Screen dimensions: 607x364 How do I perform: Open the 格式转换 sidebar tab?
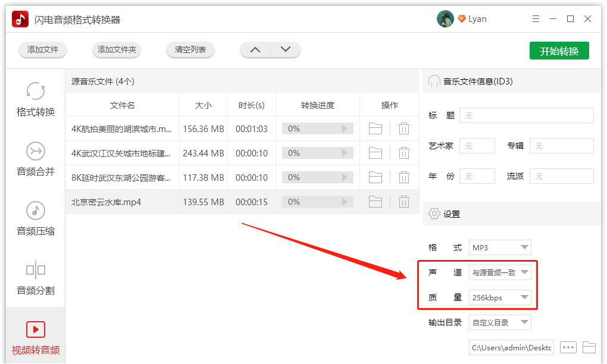[36, 100]
